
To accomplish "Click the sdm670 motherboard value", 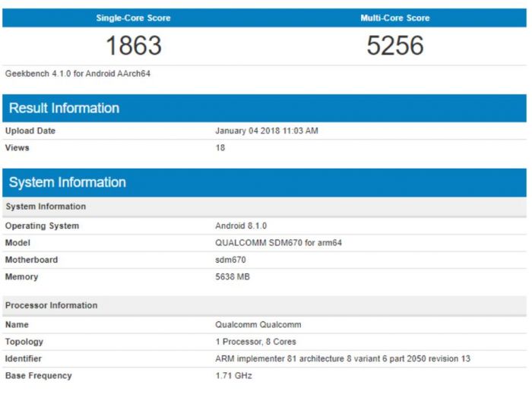I will (x=230, y=260).
